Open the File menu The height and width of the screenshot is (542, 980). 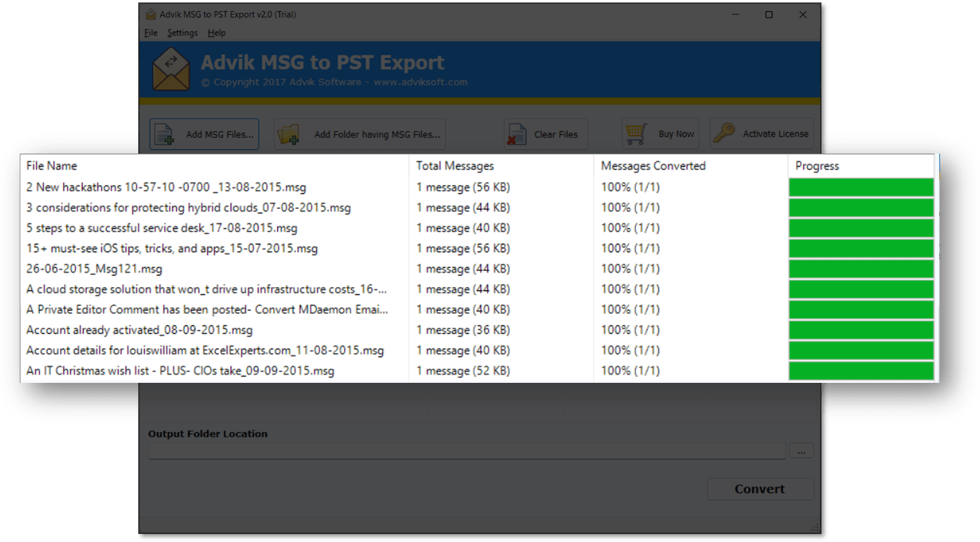pos(151,33)
